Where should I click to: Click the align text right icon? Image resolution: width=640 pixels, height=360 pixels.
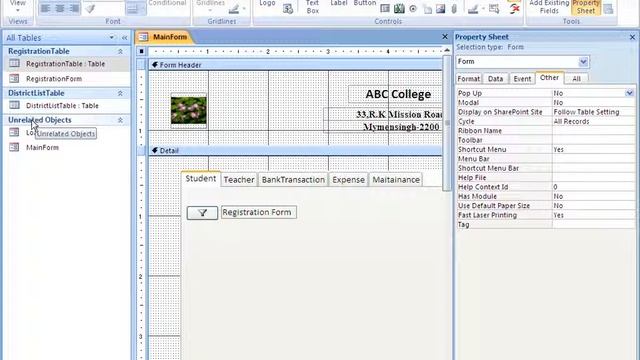click(74, 8)
